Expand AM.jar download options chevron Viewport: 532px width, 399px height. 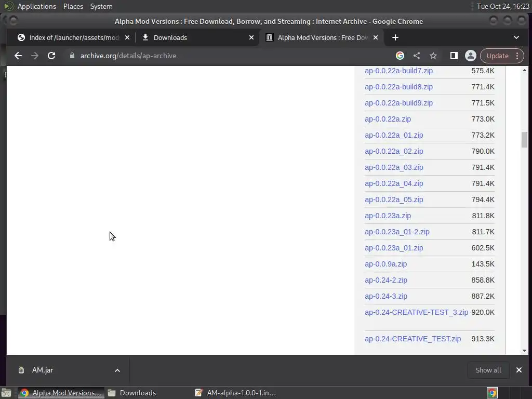[x=117, y=370]
